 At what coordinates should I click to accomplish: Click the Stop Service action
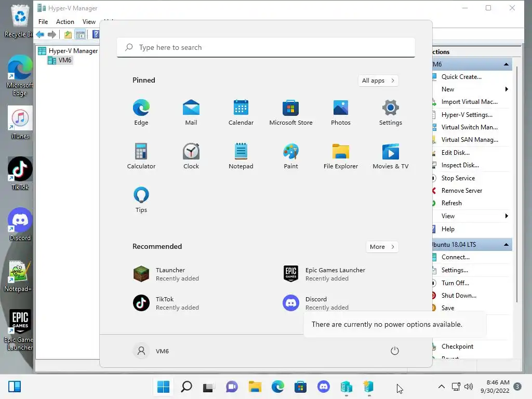[x=458, y=178]
